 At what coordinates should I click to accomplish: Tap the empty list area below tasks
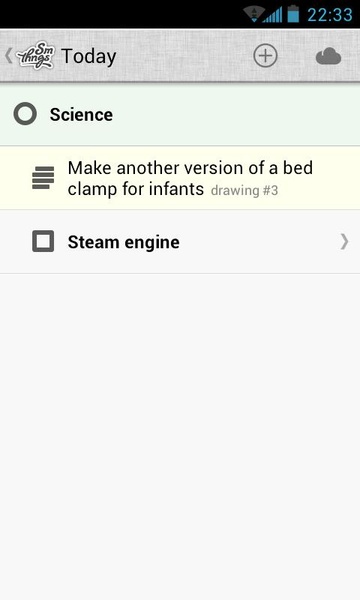pyautogui.click(x=180, y=436)
